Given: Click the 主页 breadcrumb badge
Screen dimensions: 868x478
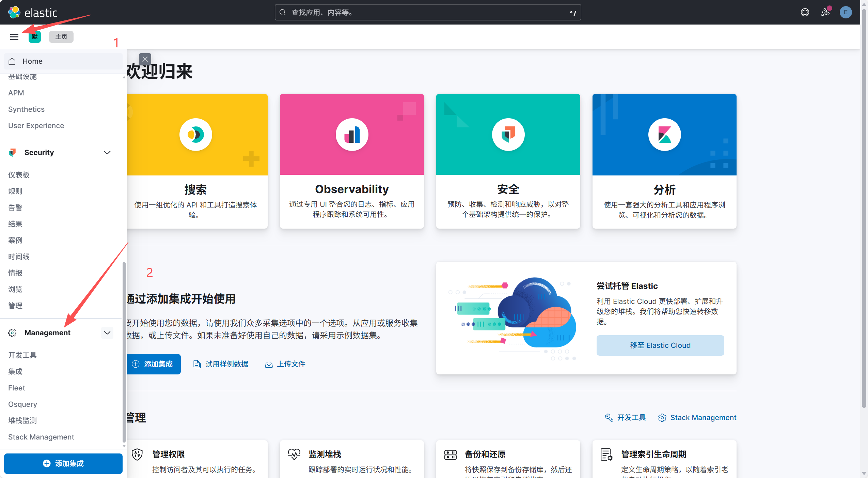Looking at the screenshot, I should point(61,37).
